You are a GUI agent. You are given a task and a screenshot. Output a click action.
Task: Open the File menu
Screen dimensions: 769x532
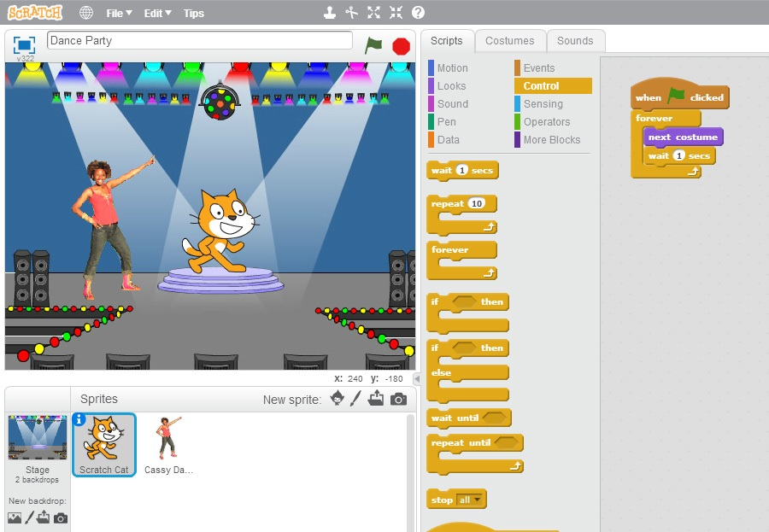click(x=119, y=13)
